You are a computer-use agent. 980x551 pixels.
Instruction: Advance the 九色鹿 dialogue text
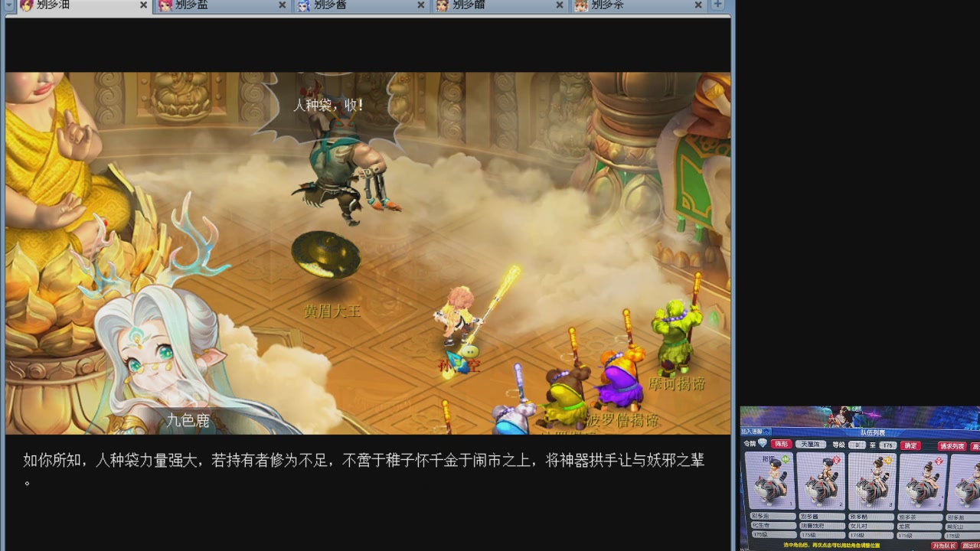[x=364, y=470]
